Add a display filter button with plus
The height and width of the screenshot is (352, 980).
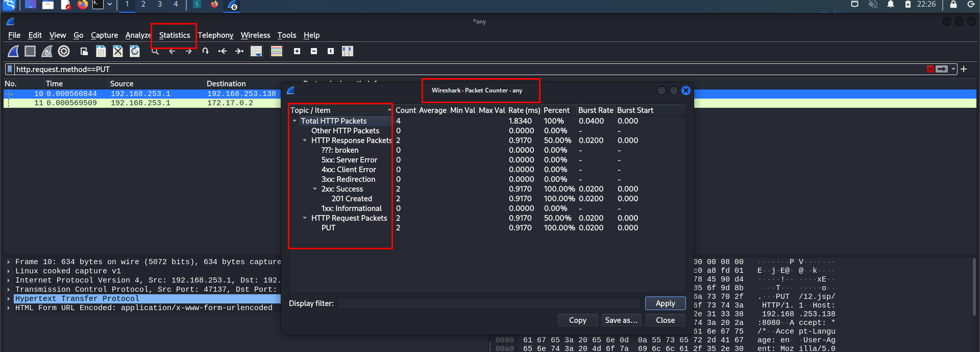tap(964, 69)
